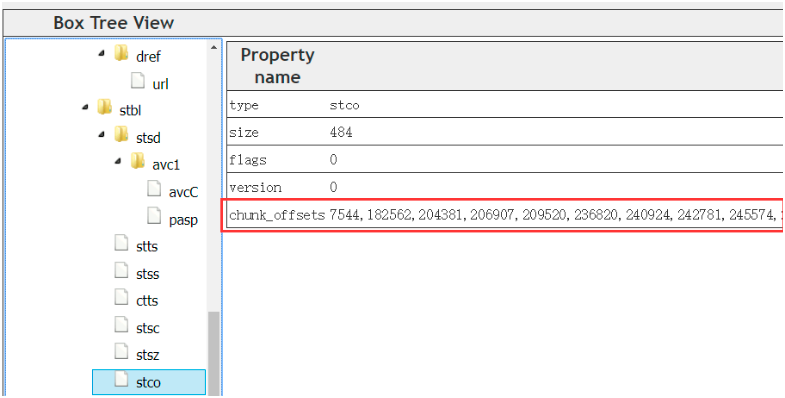Click the tree panel scrollbar thumb
This screenshot has width=785, height=398.
214,353
